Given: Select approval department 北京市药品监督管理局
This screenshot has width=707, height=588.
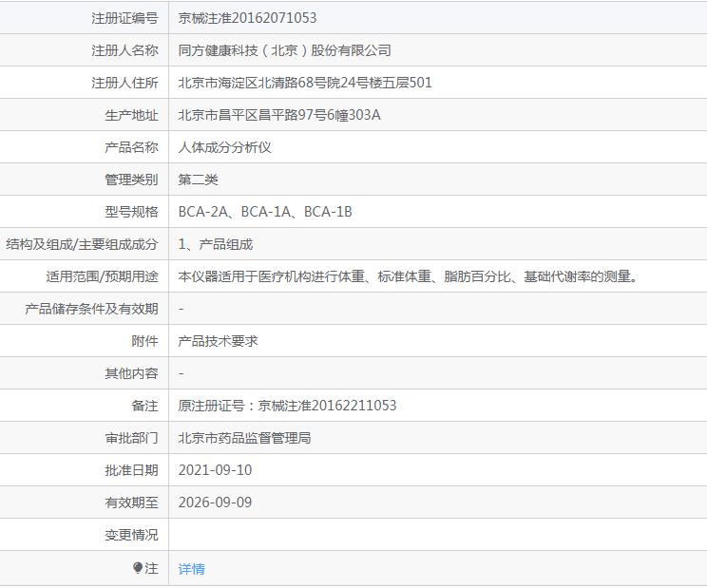Looking at the screenshot, I should (244, 438).
